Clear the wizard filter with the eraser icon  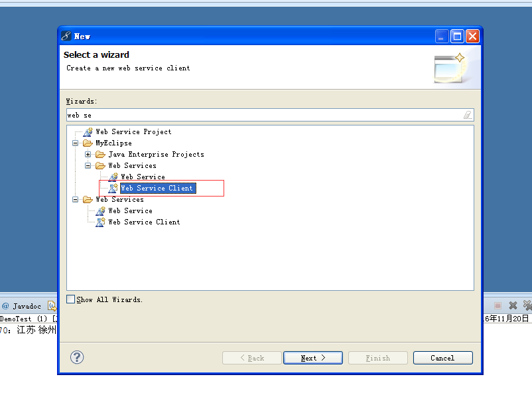click(x=468, y=115)
